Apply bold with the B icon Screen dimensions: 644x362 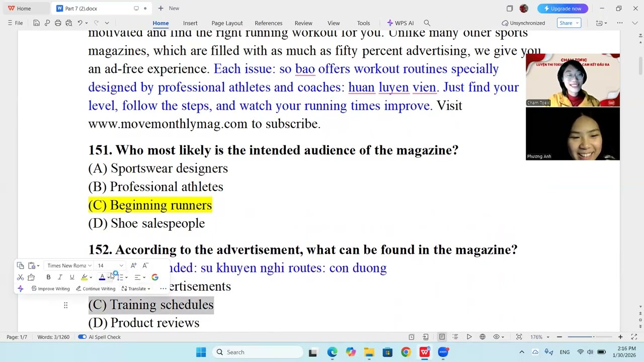tap(48, 277)
